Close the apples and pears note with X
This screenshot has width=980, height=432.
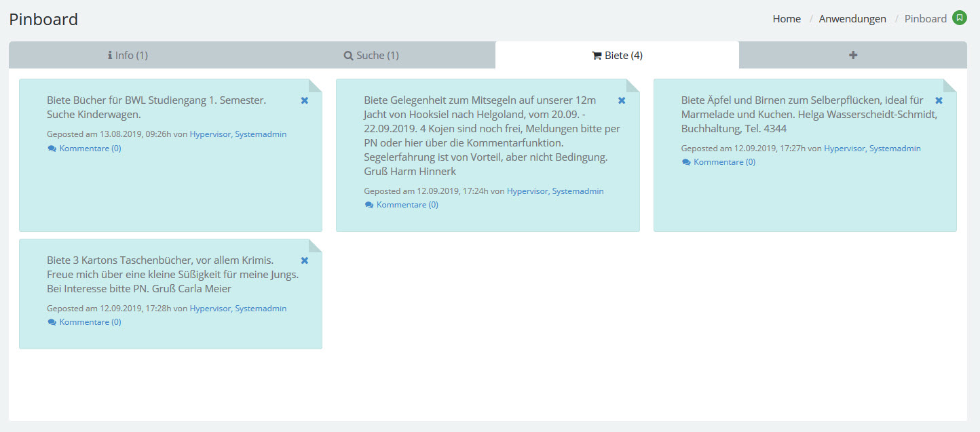[x=939, y=100]
